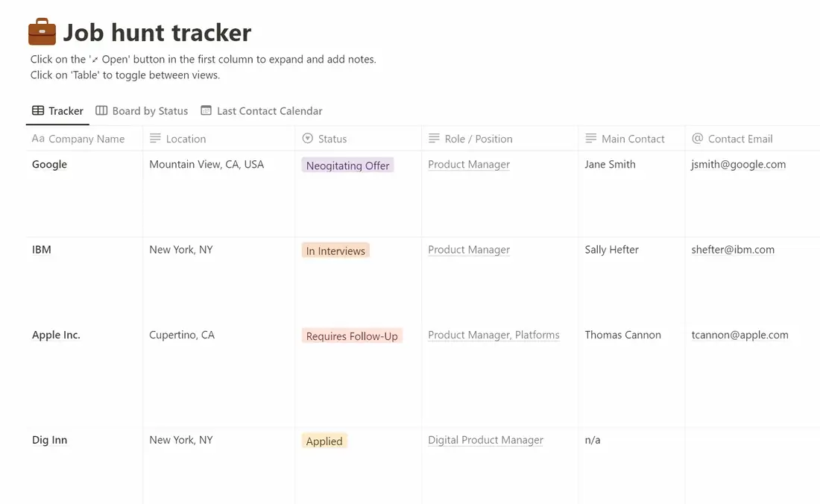The width and height of the screenshot is (820, 504).
Task: Click the briefcase page icon
Action: tap(42, 32)
